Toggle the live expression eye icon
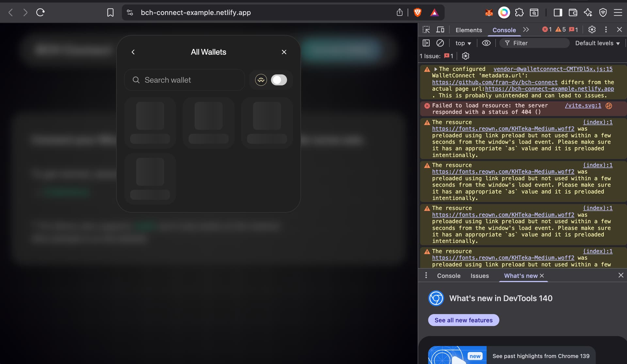The height and width of the screenshot is (364, 627). (486, 43)
